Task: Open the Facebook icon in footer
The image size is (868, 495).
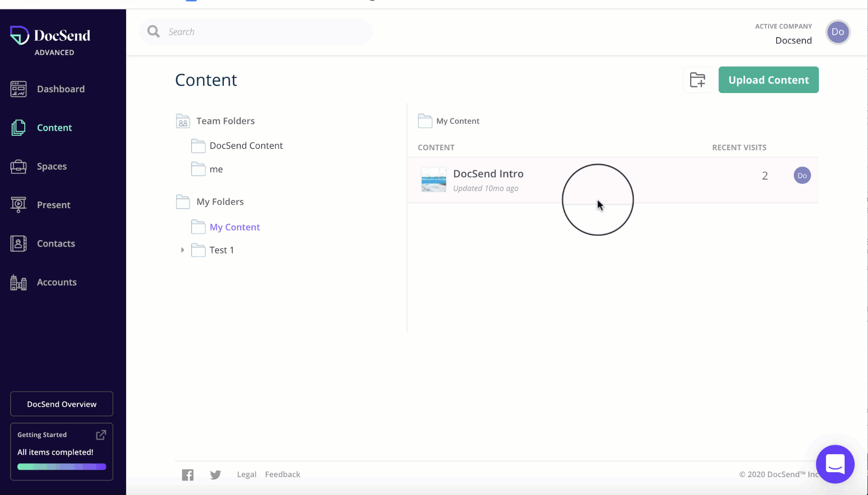Action: 188,475
